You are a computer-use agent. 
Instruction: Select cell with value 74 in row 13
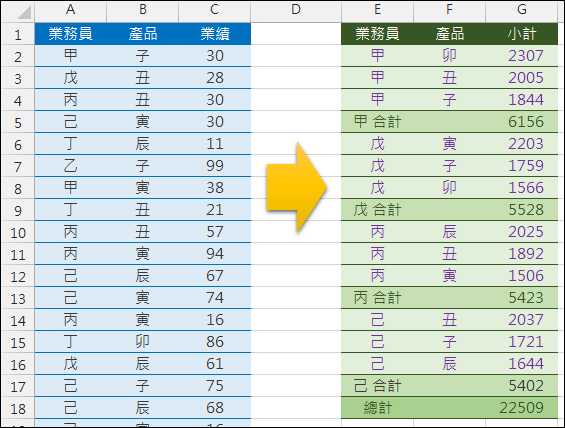pos(215,298)
